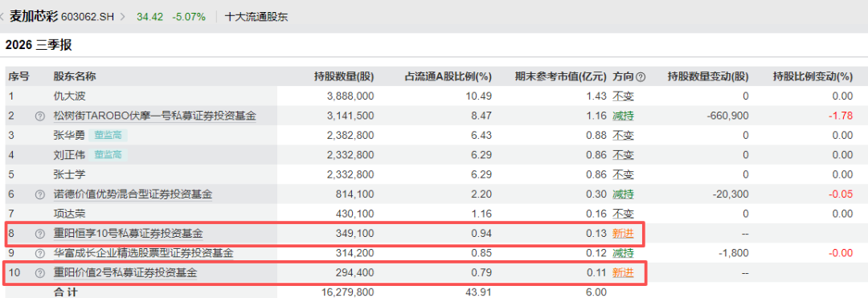
Task: Sort by 持股数量变动(股) column header
Action: [708, 77]
